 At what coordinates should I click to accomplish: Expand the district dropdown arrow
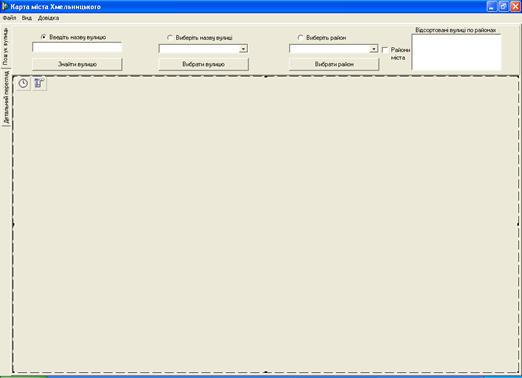[x=374, y=49]
